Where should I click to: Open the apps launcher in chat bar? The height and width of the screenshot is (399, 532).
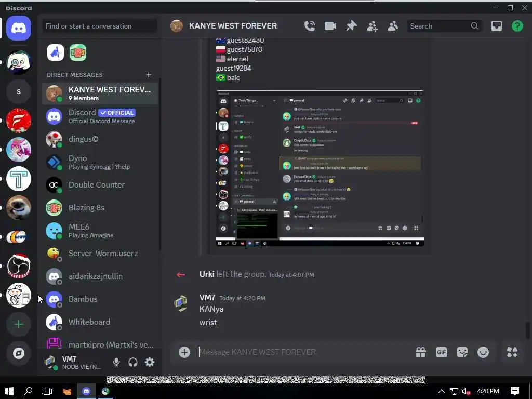512,352
